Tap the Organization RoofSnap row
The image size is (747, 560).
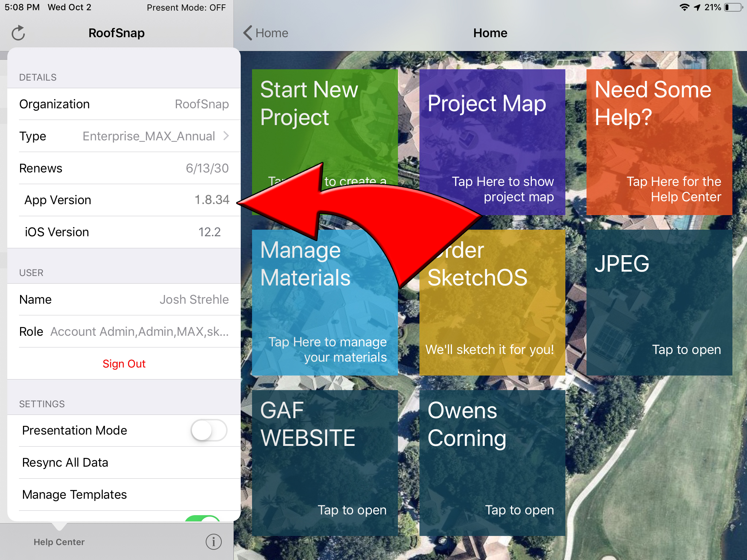point(124,104)
